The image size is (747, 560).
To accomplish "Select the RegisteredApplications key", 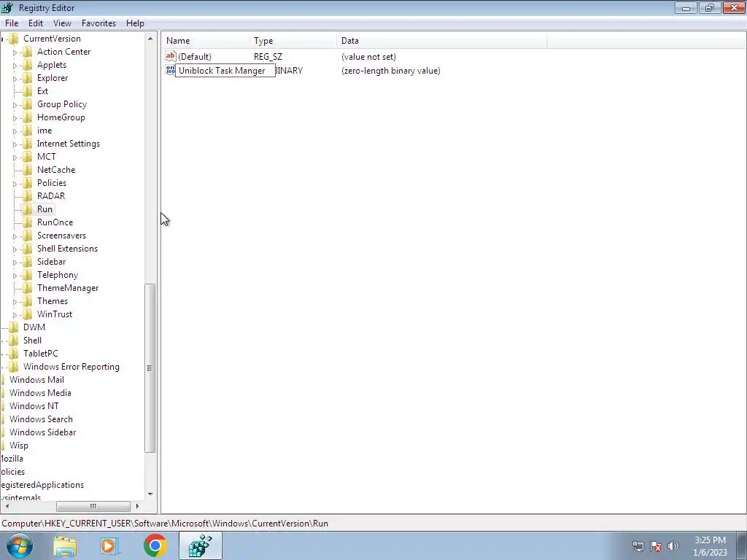I will coord(42,485).
